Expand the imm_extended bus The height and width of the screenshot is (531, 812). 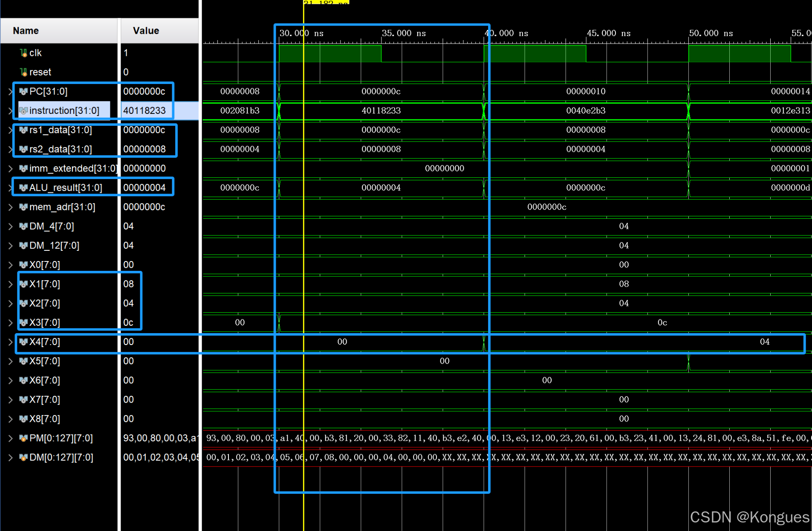pyautogui.click(x=10, y=168)
